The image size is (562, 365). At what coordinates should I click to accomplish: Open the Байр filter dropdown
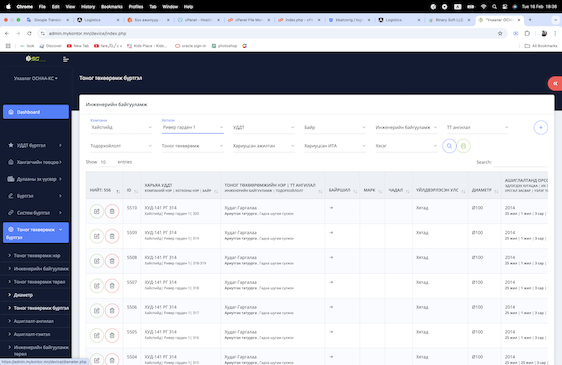335,127
